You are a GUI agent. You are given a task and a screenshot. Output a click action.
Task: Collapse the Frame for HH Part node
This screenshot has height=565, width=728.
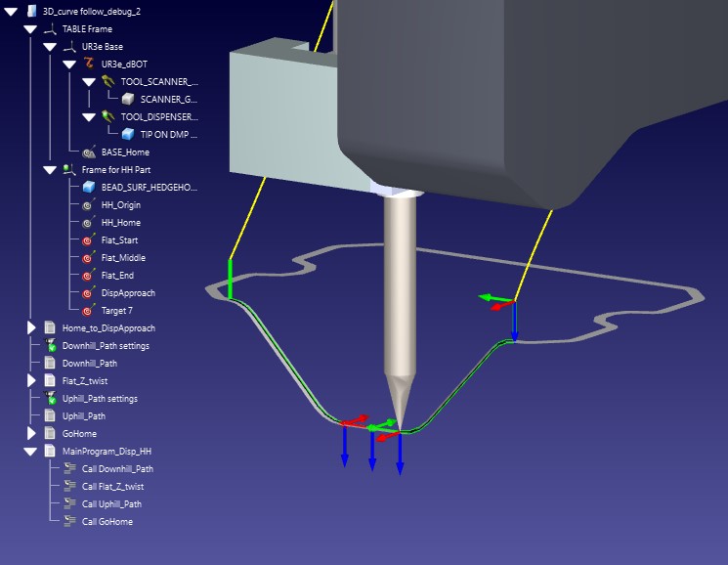50,170
